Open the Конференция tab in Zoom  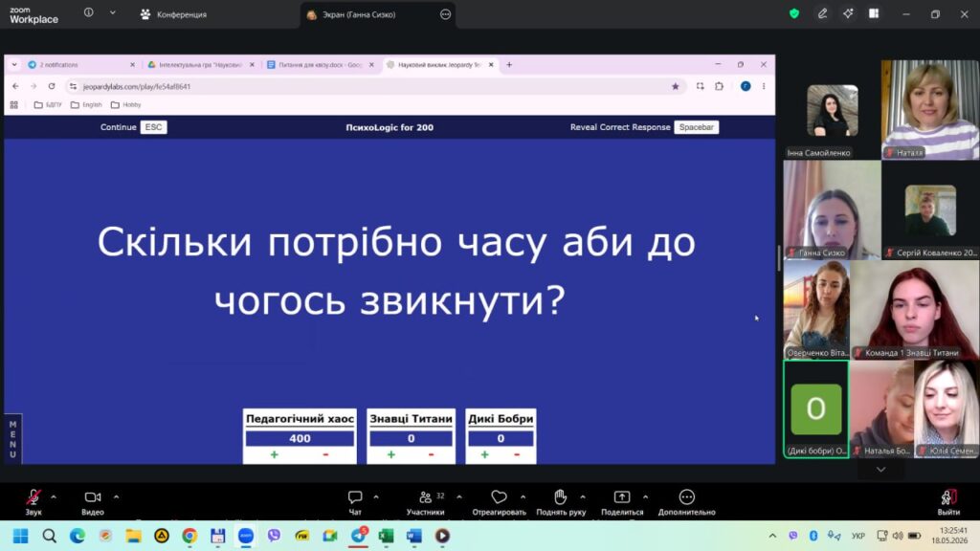173,14
